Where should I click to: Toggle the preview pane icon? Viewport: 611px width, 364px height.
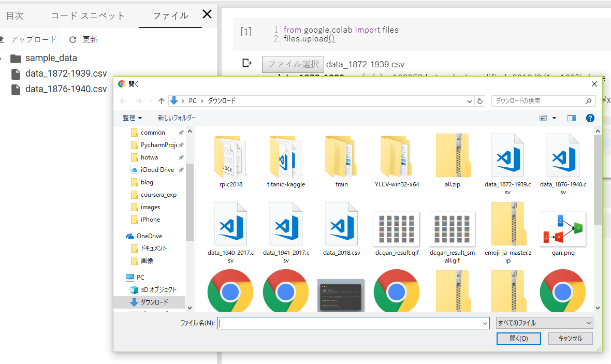(571, 118)
